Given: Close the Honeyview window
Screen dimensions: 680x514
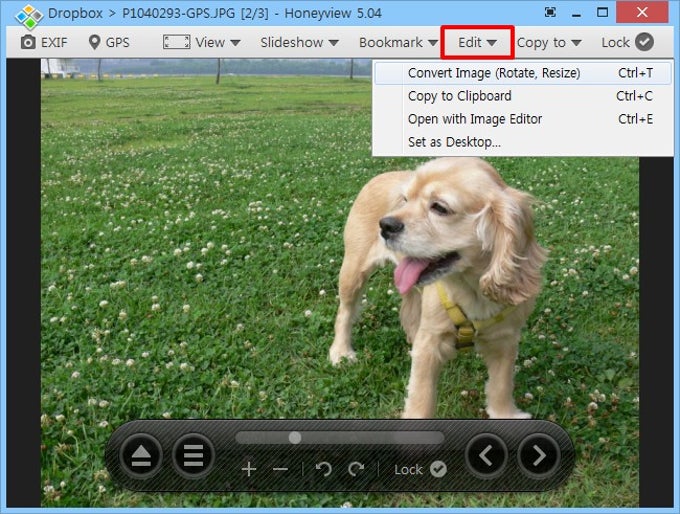Looking at the screenshot, I should [642, 12].
